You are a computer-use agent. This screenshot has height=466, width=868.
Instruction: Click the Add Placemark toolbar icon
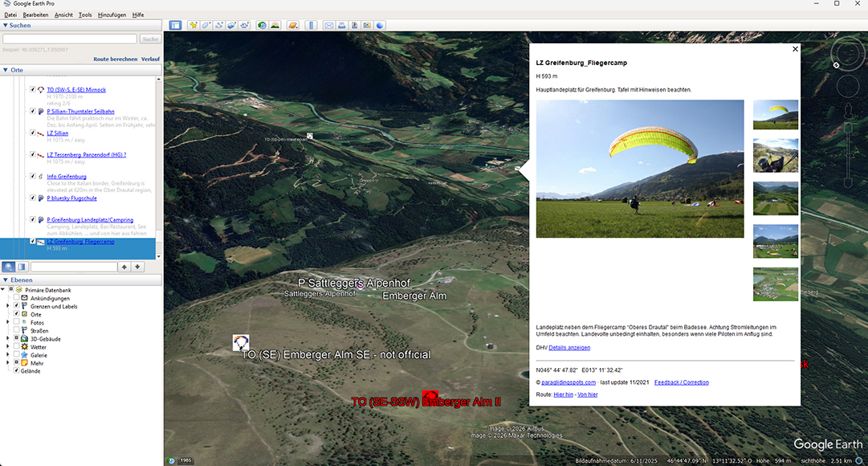[194, 25]
